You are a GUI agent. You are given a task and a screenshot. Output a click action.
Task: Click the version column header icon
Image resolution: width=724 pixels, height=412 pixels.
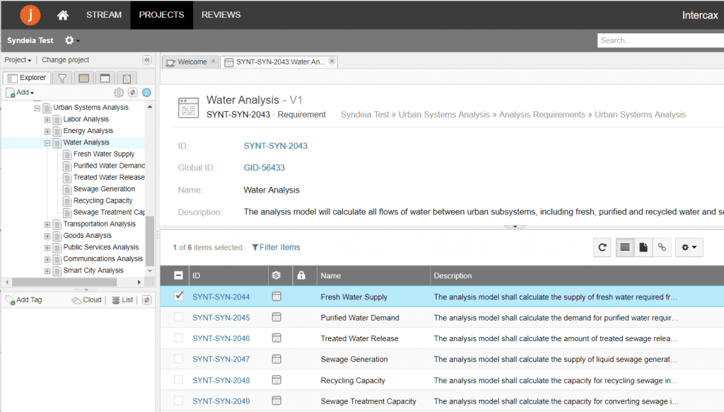point(276,275)
